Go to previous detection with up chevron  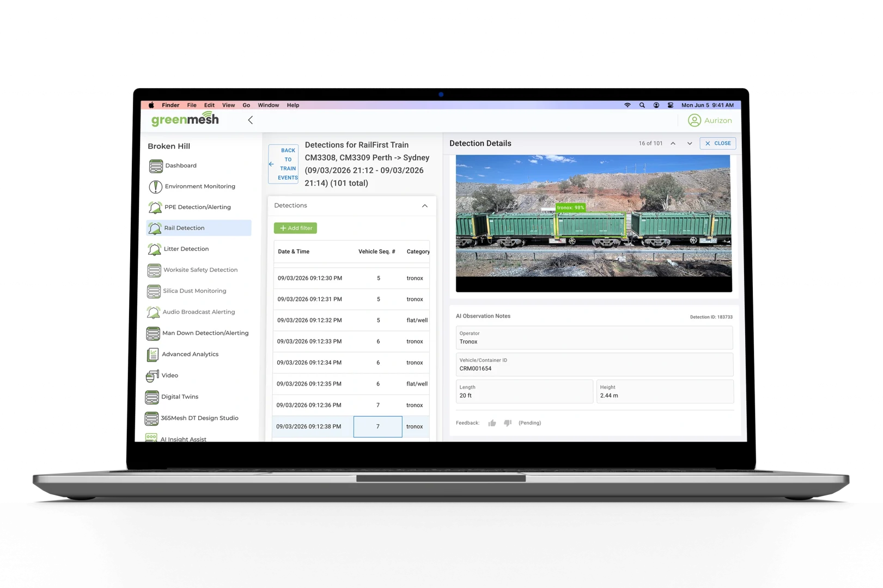[673, 144]
